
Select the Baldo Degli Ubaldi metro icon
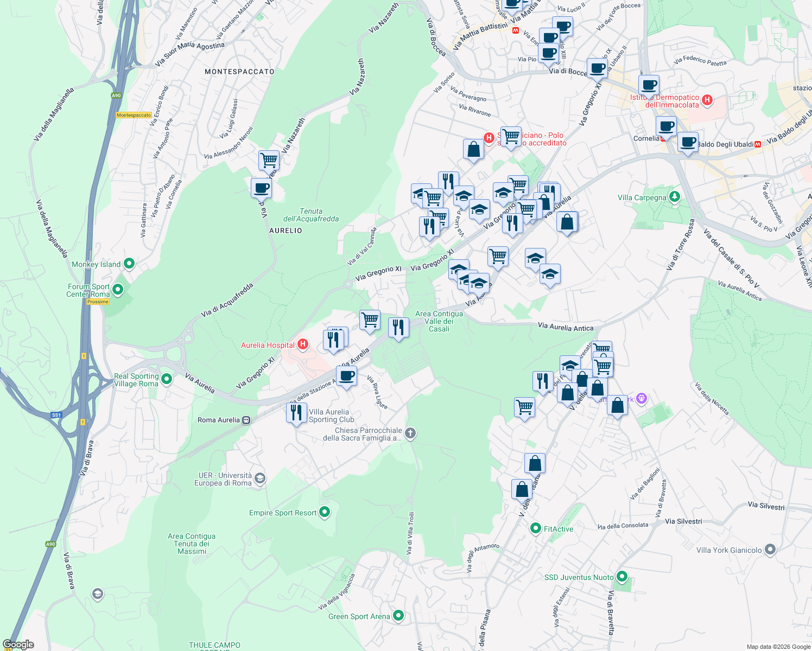click(758, 144)
